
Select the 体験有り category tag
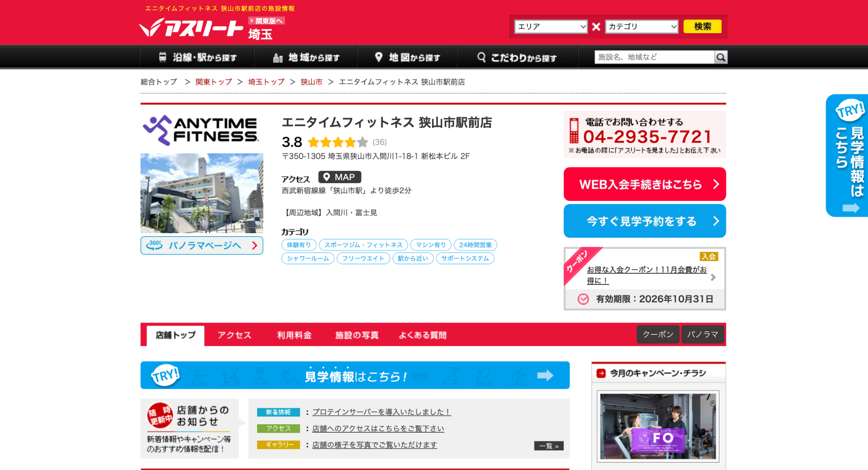click(x=299, y=245)
